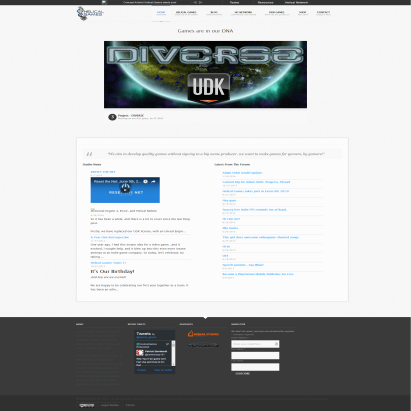411x411 pixels.
Task: Click the Tweets widget scrollbar
Action: point(173,353)
